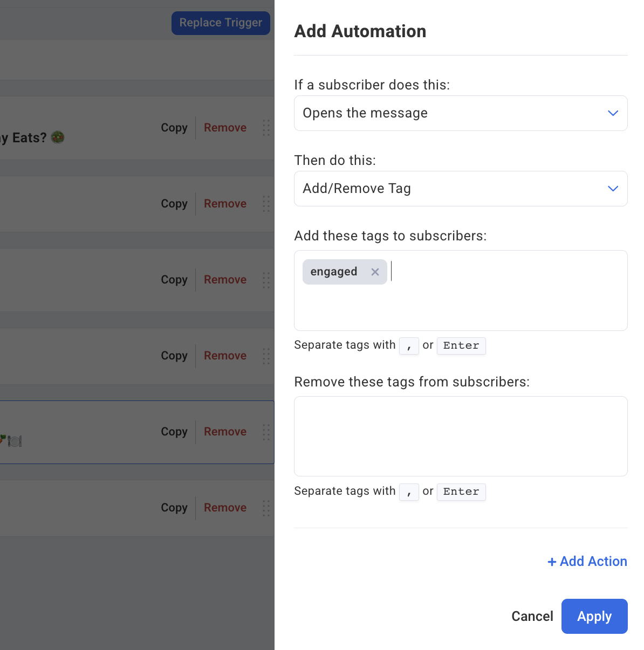Grab the drag handle of the 'Eats?' row

click(x=266, y=128)
